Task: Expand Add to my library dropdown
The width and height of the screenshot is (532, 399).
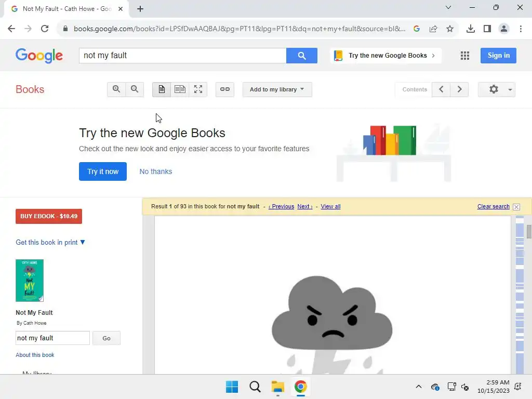Action: (277, 89)
